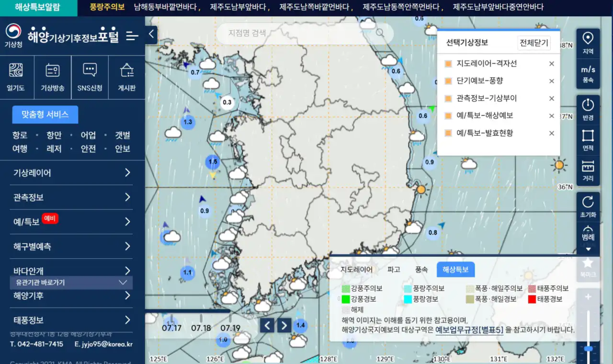Screen dimensions: 613x364
Task: Toggle the 관측정보-기상부이 orange checkbox
Action: tap(448, 99)
